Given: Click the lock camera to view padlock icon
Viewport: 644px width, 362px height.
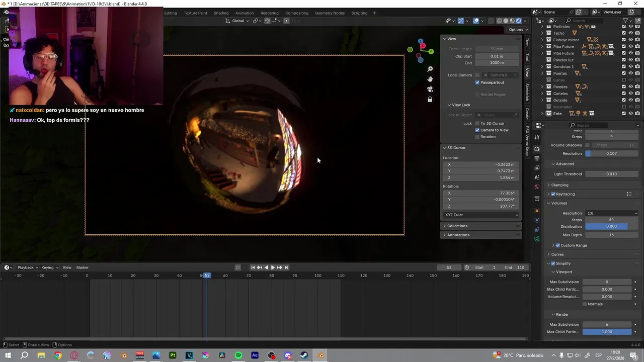Looking at the screenshot, I should pos(430,100).
